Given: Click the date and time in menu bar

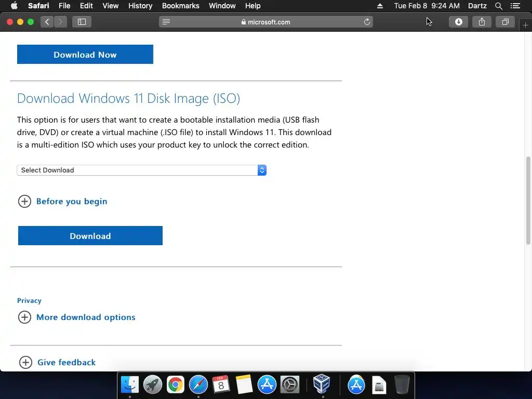Looking at the screenshot, I should (x=427, y=6).
